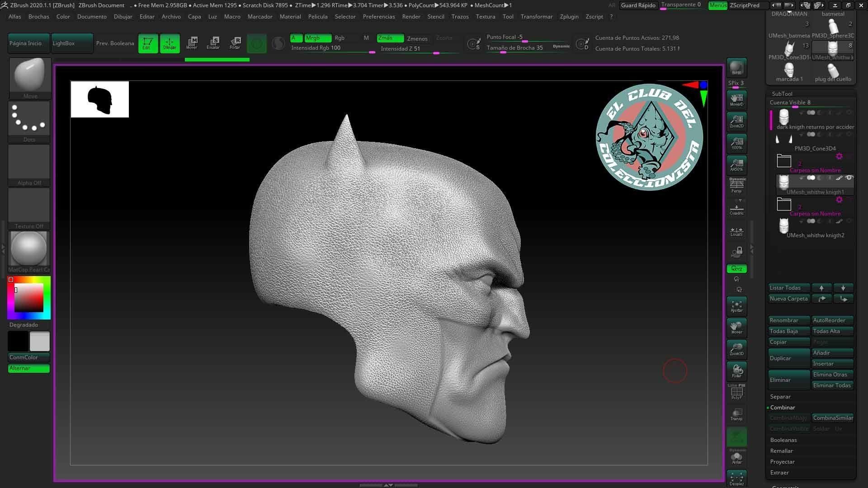This screenshot has height=488, width=868.
Task: Click the BPR render button
Action: (736, 67)
